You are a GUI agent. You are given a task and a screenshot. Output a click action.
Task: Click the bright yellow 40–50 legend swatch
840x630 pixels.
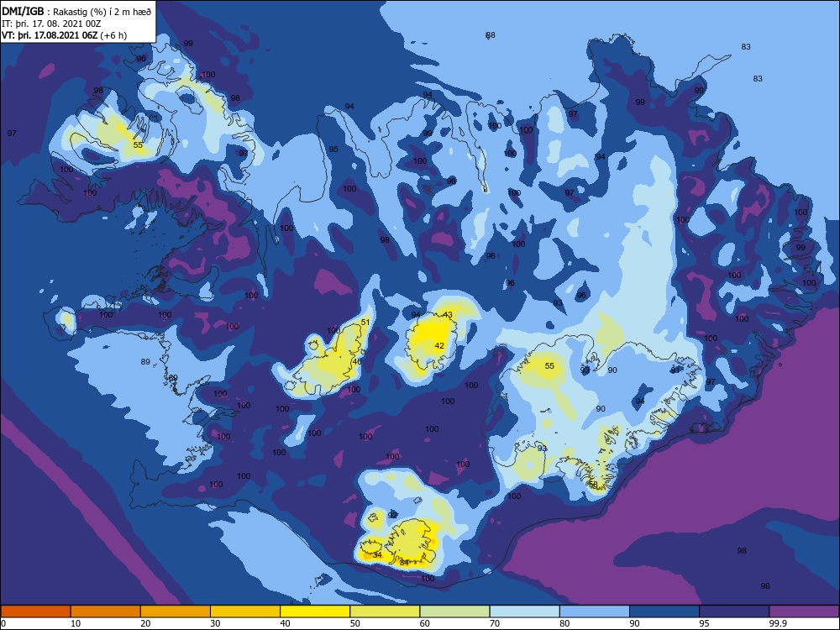pos(315,612)
